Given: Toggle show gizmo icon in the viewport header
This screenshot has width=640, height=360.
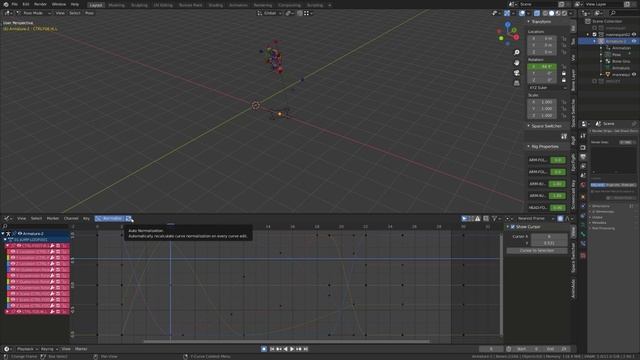Looking at the screenshot, I should pos(507,13).
